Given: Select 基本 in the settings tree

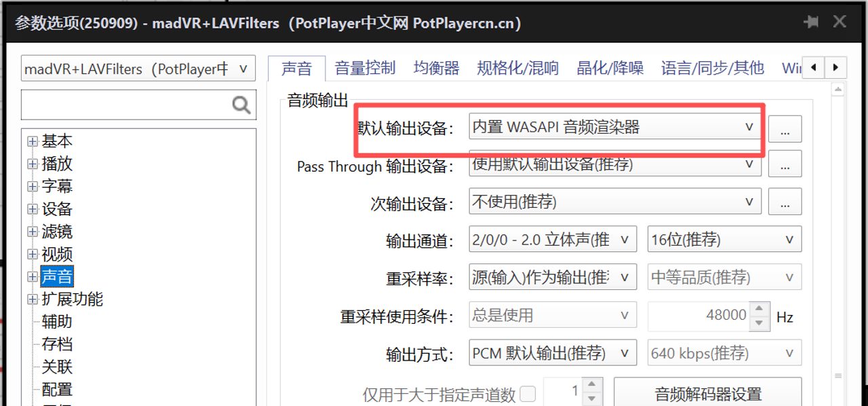Looking at the screenshot, I should [57, 141].
